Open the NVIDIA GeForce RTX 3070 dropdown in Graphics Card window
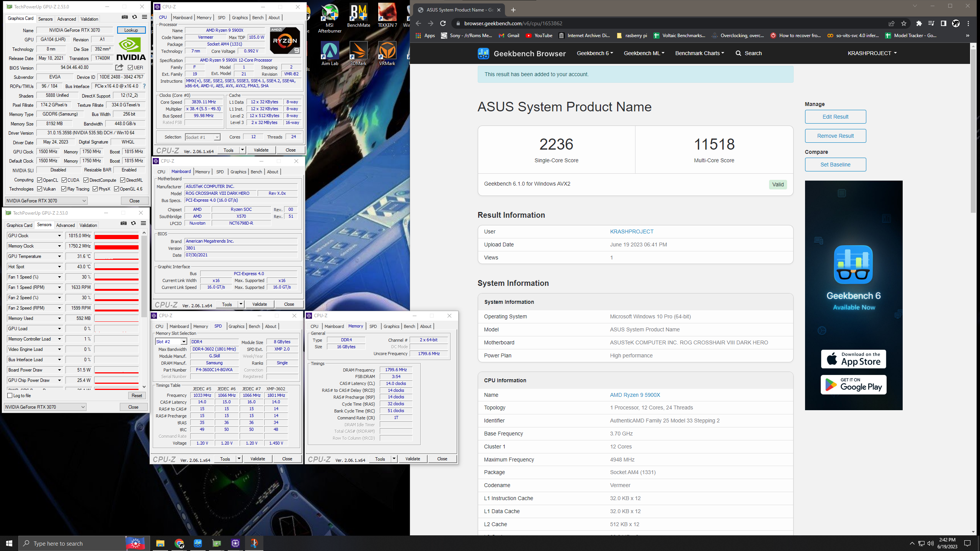This screenshot has width=980, height=551. point(46,201)
